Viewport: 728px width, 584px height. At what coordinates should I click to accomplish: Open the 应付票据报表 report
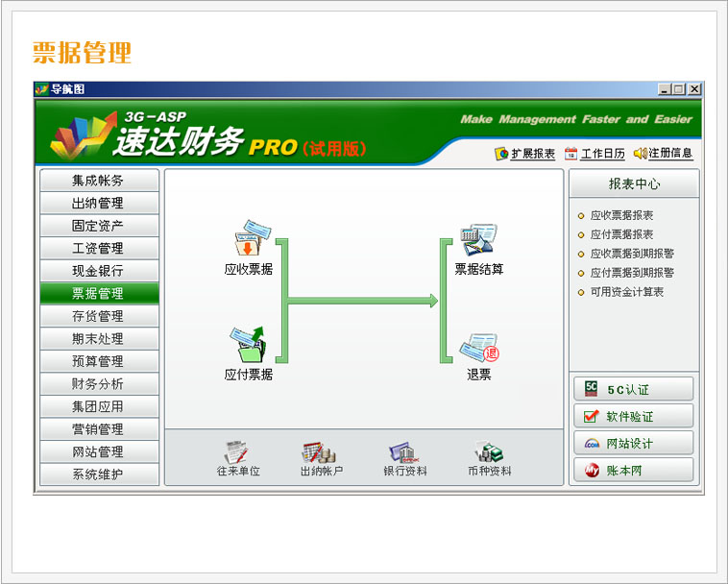pos(621,234)
